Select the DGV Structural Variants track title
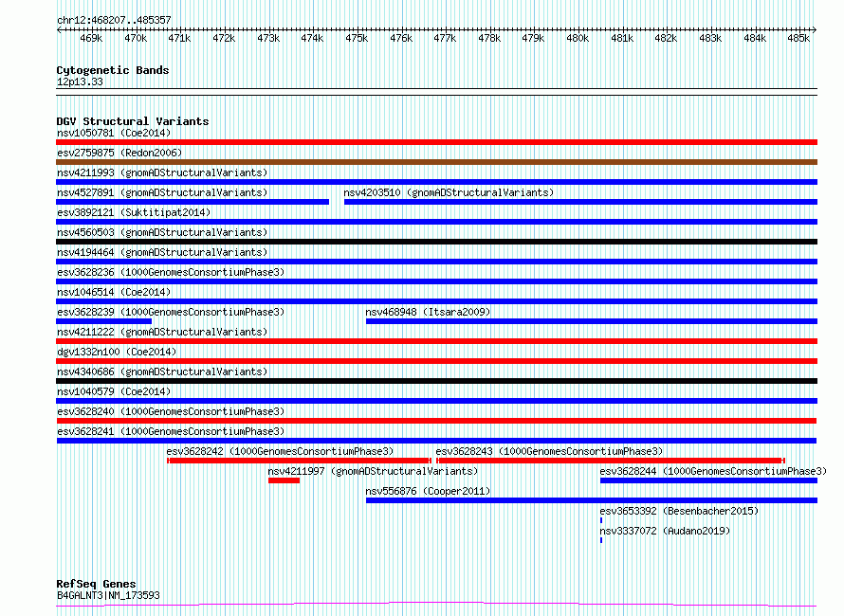 133,121
